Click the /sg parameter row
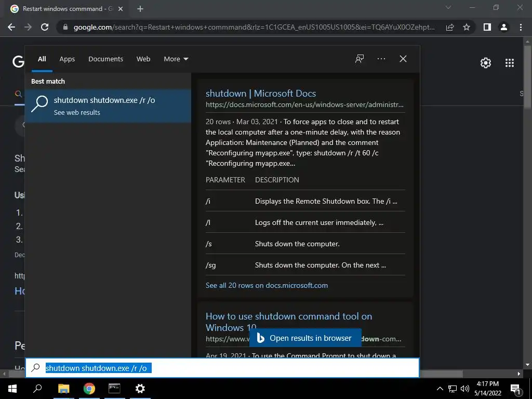532x399 pixels. [x=305, y=265]
